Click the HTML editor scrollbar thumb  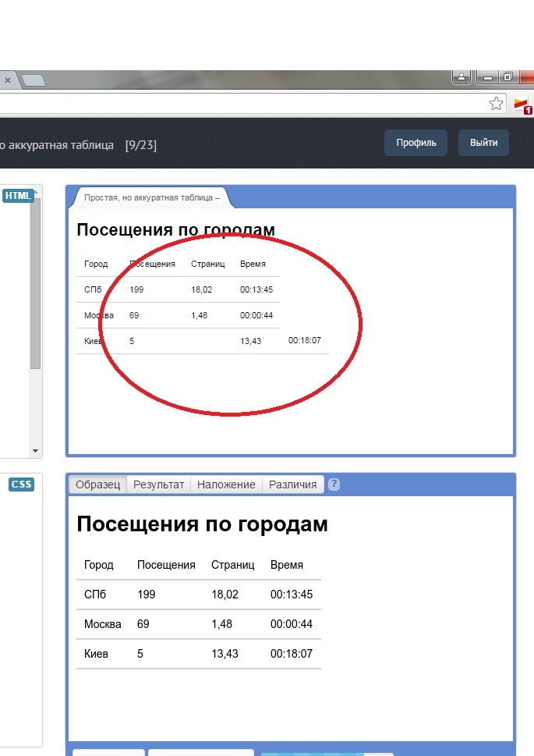tap(35, 283)
